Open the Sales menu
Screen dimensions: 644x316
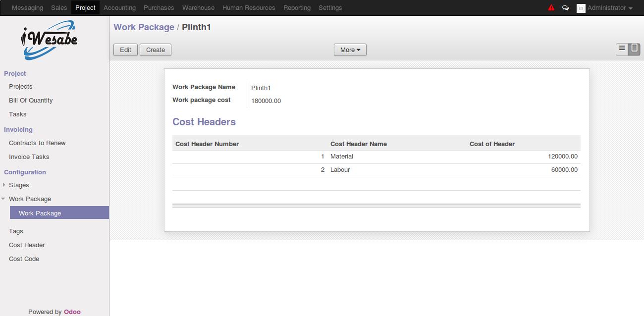59,8
